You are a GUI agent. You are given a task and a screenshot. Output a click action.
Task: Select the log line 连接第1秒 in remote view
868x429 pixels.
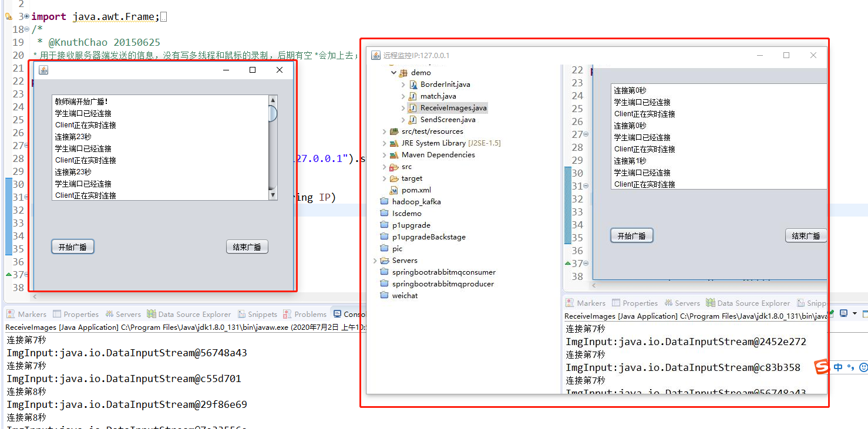[x=630, y=161]
